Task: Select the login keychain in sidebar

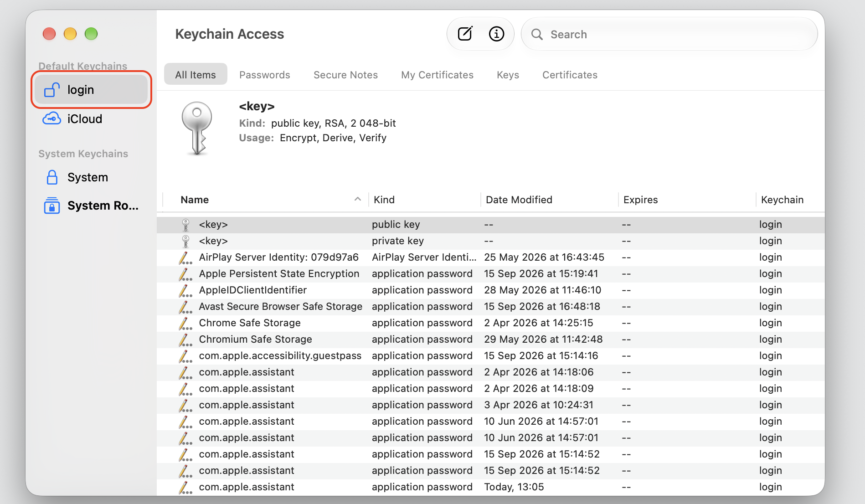Action: [x=91, y=90]
